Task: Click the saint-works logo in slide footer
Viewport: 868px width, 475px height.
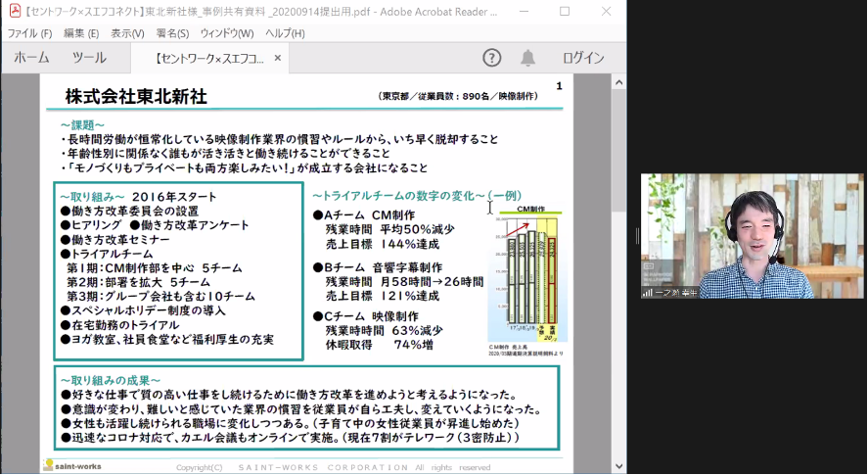Action: tap(72, 465)
